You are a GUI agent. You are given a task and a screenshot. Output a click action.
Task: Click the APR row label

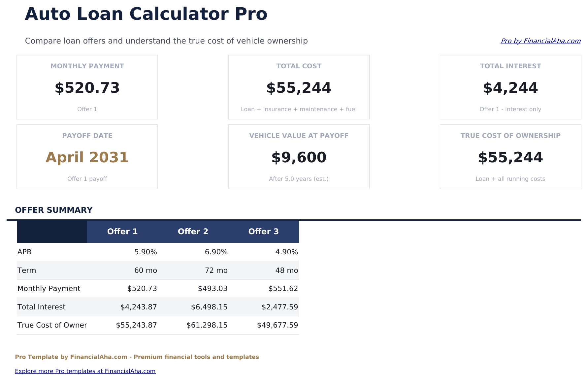[25, 252]
